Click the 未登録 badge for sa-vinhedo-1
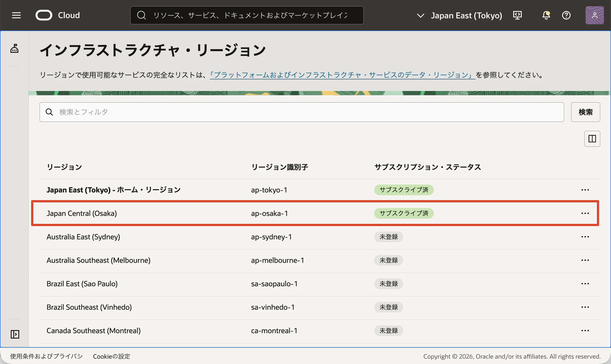The image size is (611, 364). click(389, 307)
